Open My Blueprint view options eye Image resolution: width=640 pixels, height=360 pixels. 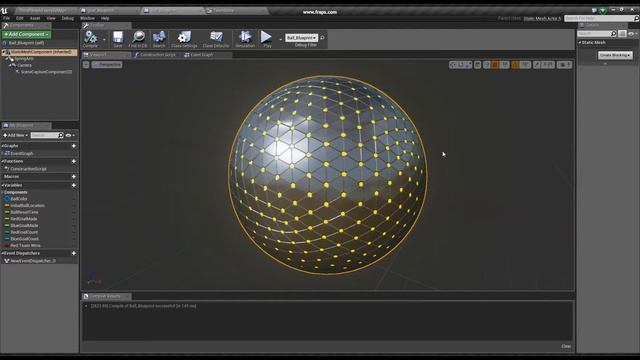click(70, 135)
